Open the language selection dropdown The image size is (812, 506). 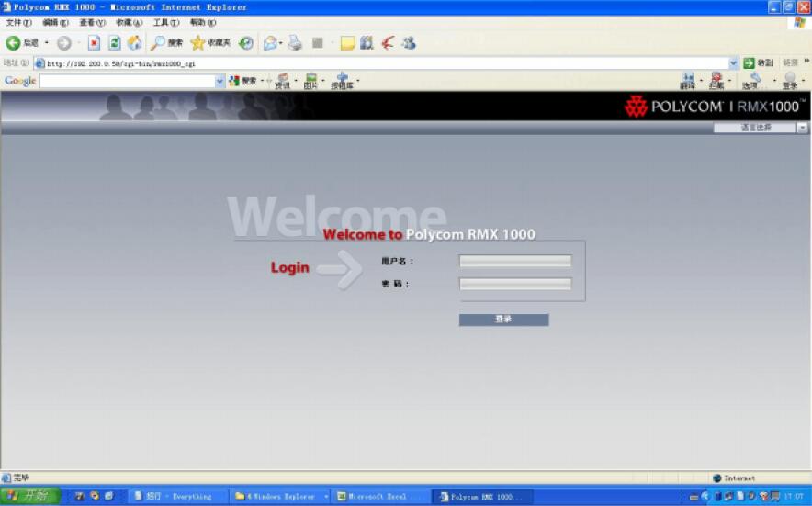(802, 128)
